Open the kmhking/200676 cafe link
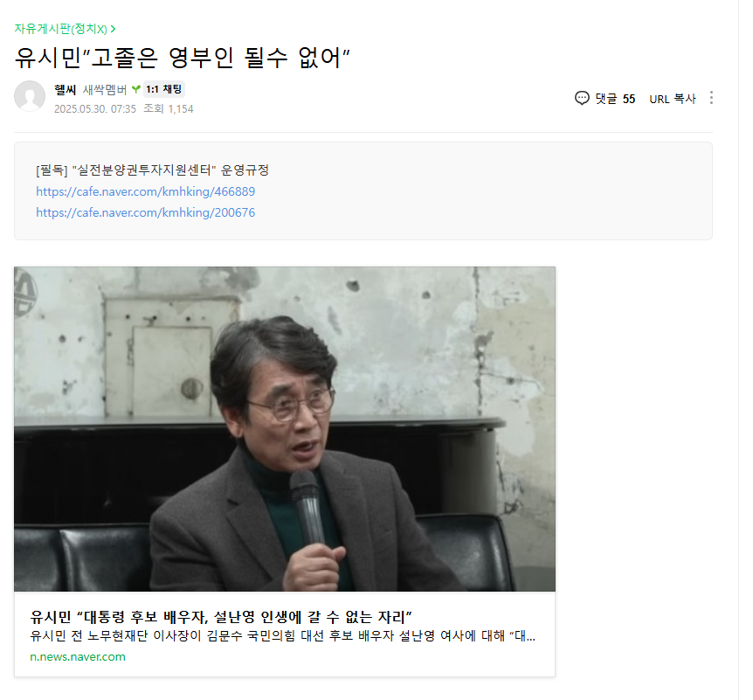 [x=146, y=213]
